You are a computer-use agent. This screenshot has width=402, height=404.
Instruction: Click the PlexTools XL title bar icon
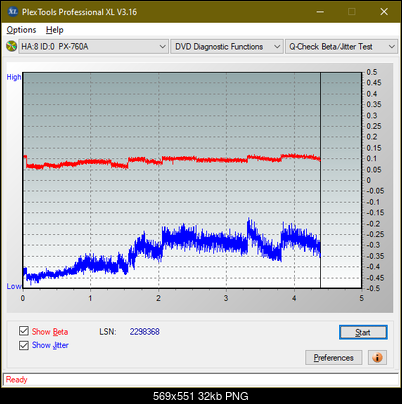13,12
